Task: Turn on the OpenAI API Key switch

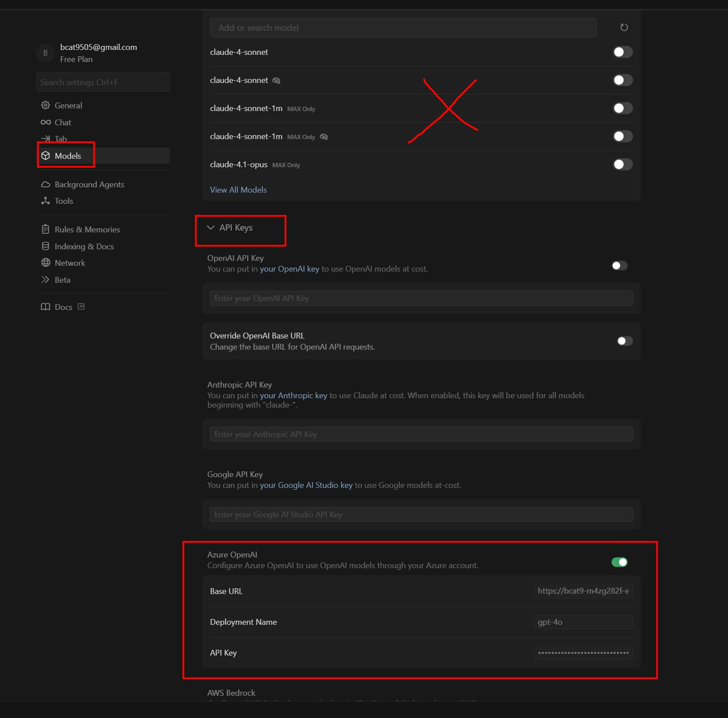Action: click(620, 266)
